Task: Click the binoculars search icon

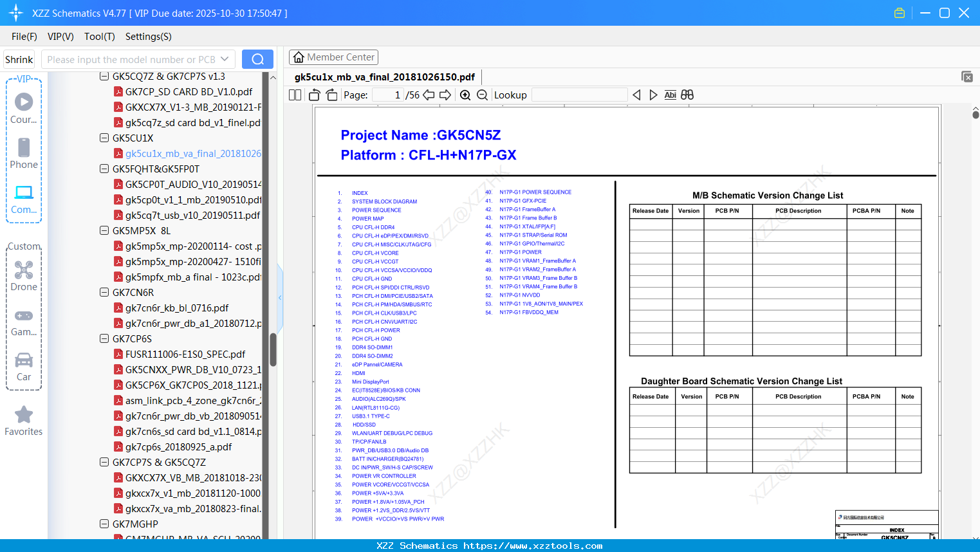Action: 687,95
